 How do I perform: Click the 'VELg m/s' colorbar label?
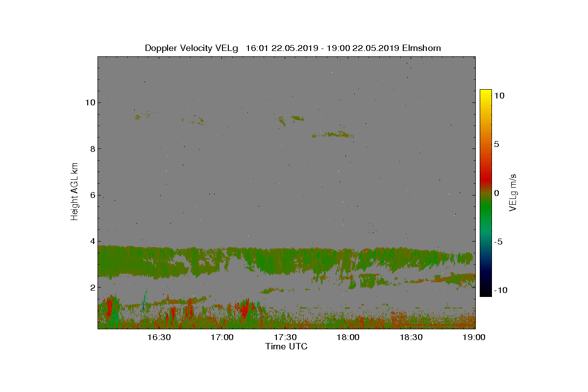[x=513, y=192]
